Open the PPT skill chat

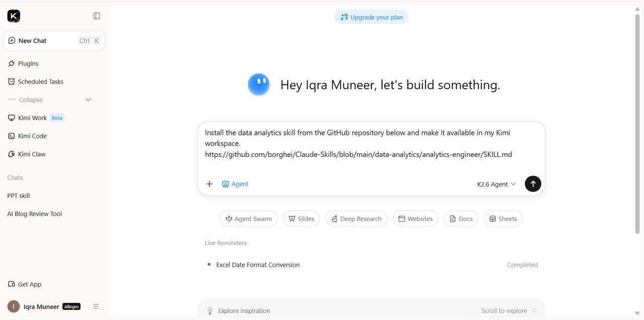click(x=19, y=196)
